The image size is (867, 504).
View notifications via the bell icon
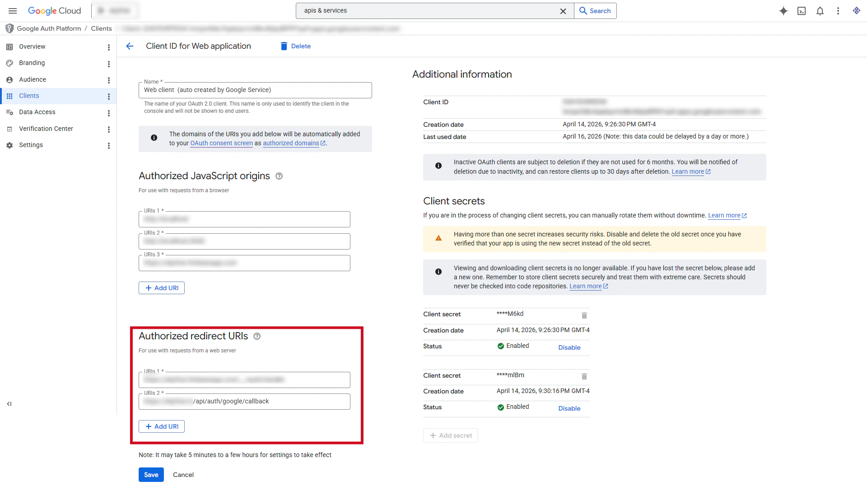click(x=820, y=11)
